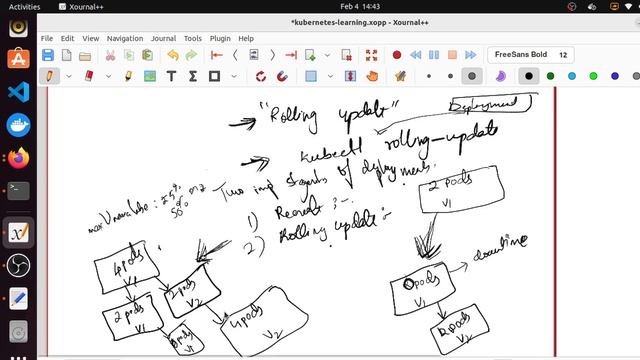The height and width of the screenshot is (360, 640).
Task: Expand the selection tools dropdown arrow
Action: point(330,76)
